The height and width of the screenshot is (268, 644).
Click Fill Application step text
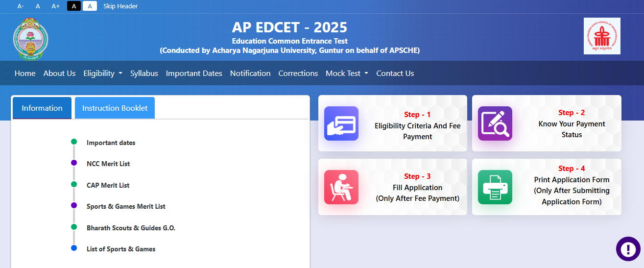418,193
